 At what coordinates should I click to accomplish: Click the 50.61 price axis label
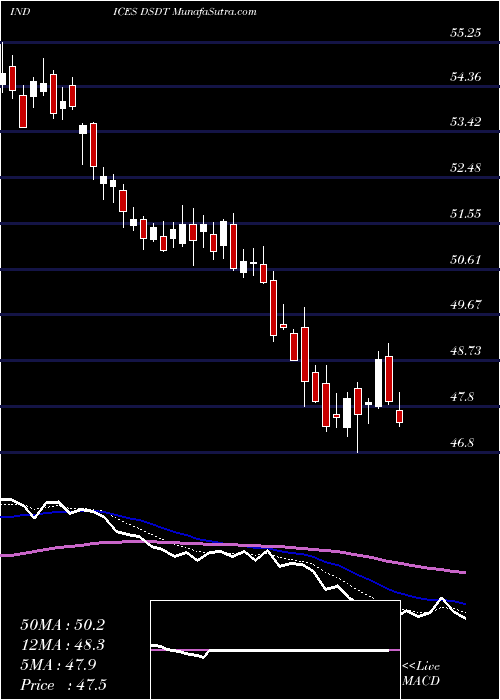(x=466, y=259)
